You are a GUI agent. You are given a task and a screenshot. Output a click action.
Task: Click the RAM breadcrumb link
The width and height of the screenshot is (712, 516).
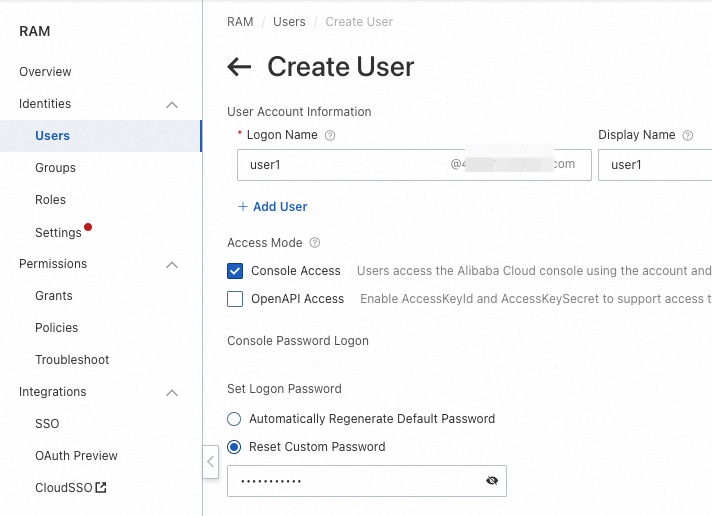pos(240,22)
